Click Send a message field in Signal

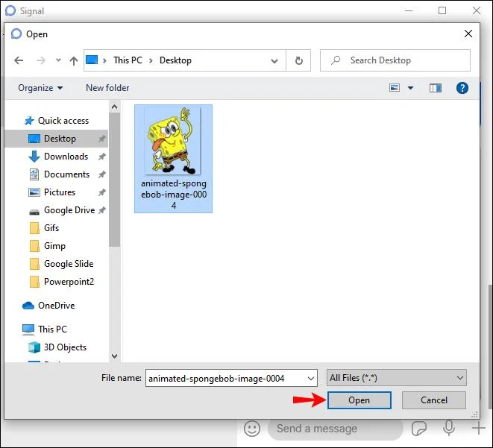[335, 429]
